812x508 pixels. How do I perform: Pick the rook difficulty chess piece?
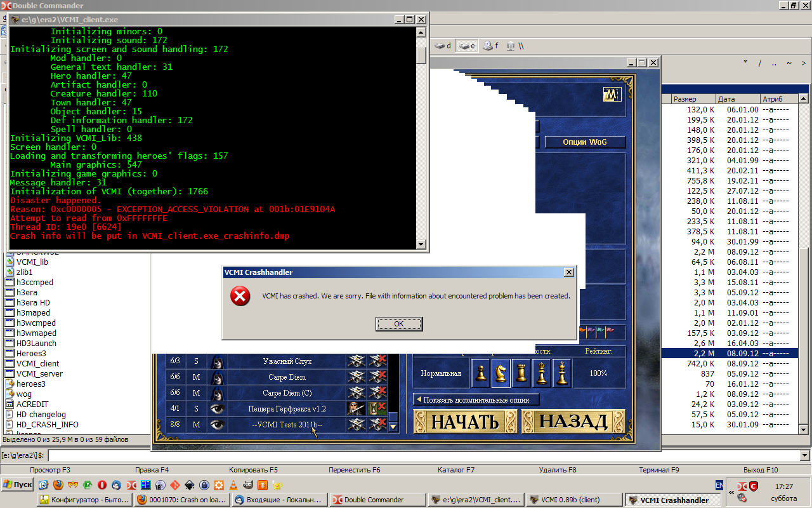click(521, 373)
